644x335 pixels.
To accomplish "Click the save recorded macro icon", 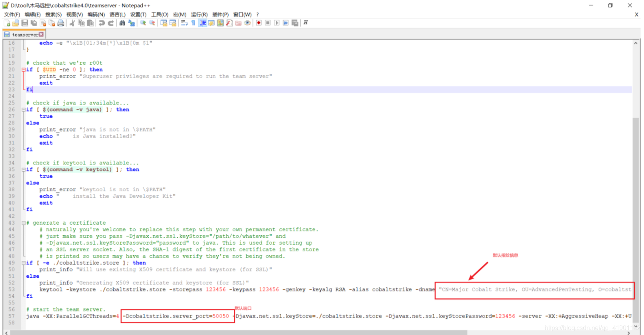I will (x=295, y=23).
